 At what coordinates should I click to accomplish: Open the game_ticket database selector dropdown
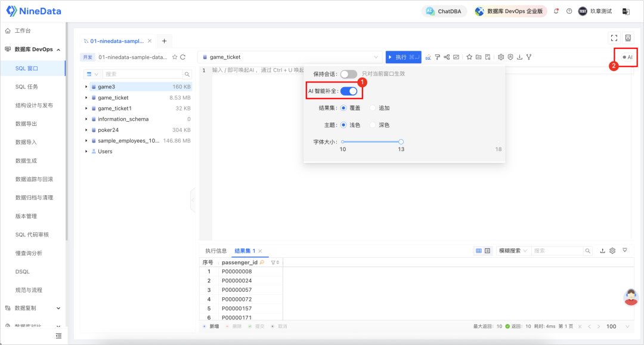[x=290, y=57]
